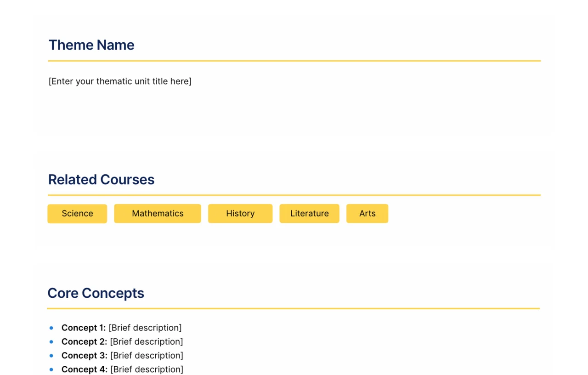This screenshot has height=375, width=588.
Task: Click the Core Concepts heading
Action: (x=96, y=293)
